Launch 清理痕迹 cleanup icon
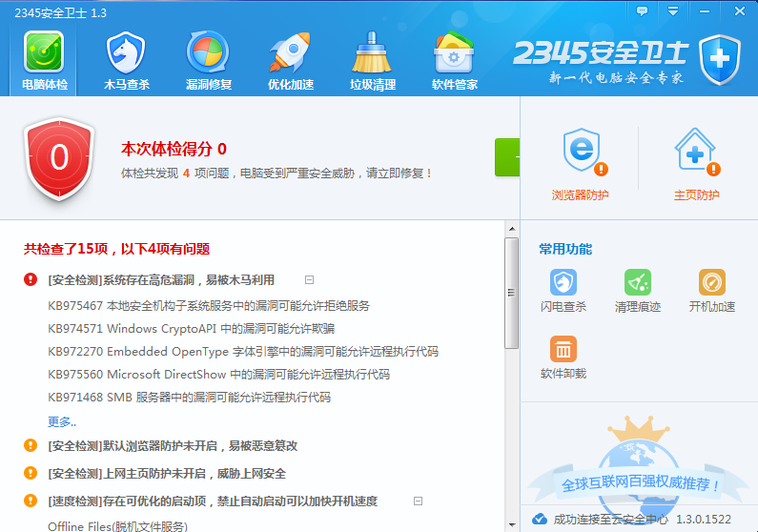758x532 pixels. pyautogui.click(x=638, y=282)
